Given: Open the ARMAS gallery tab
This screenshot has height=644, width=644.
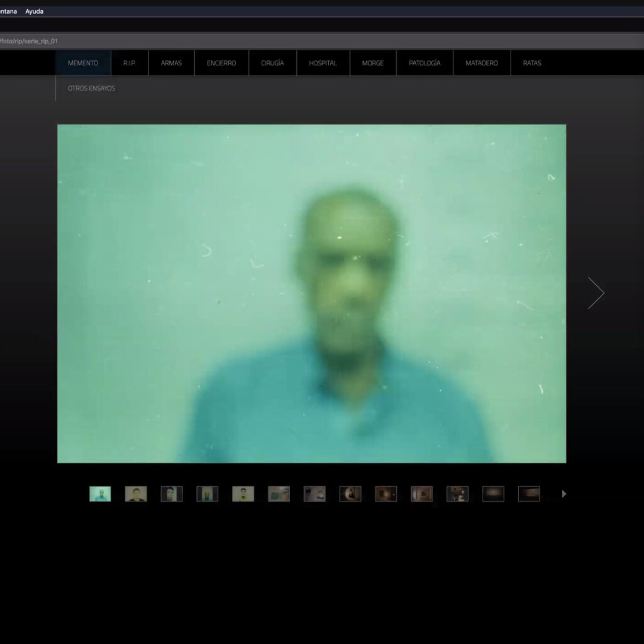Looking at the screenshot, I should click(x=171, y=63).
